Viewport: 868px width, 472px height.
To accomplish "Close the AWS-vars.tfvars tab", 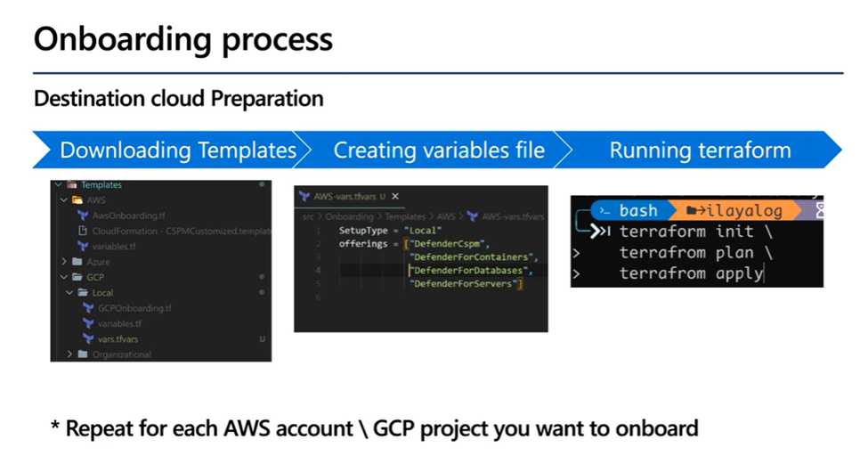I will tap(396, 197).
